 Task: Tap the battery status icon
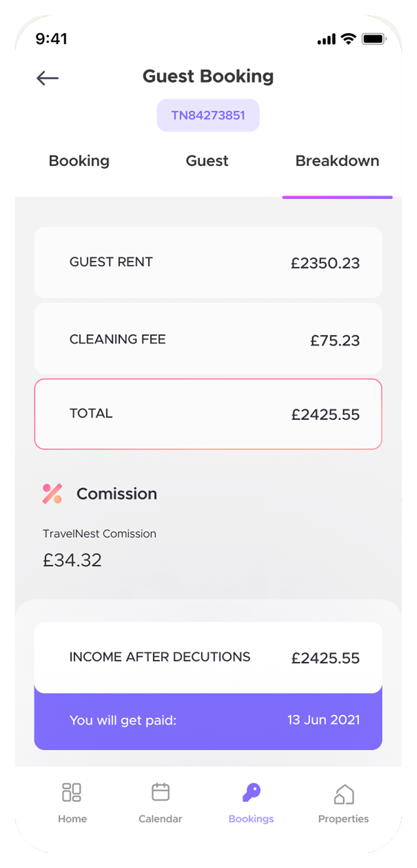coord(374,39)
